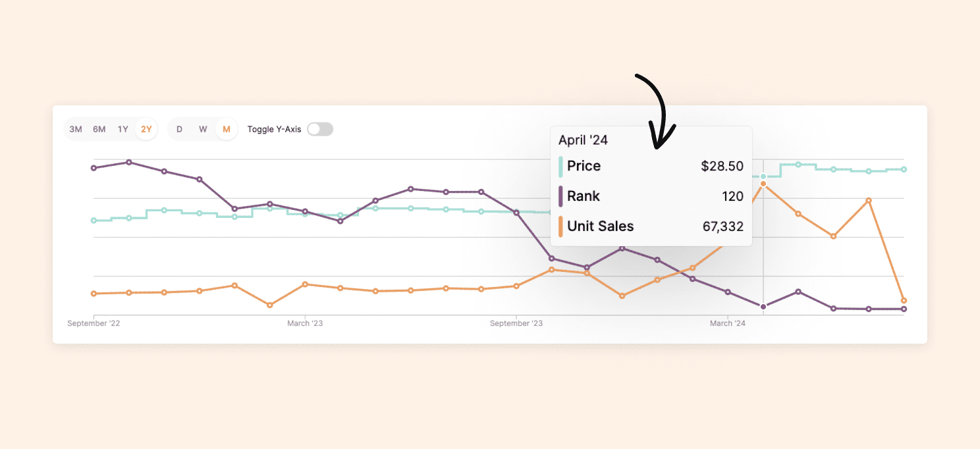Viewport: 980px width, 449px height.
Task: Click the first purple Rank point at September '22
Action: coord(94,168)
